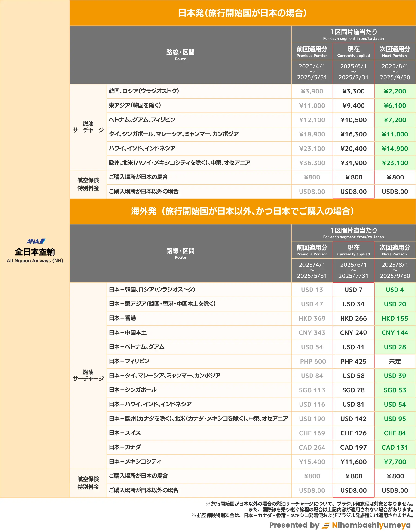Click the ハワイ、インド、インドネシア Japan-departure route

click(142, 148)
